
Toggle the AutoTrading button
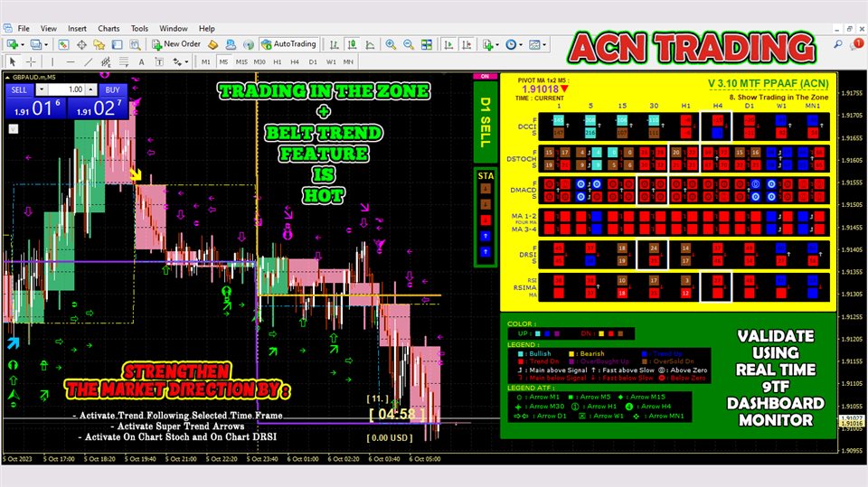[288, 44]
